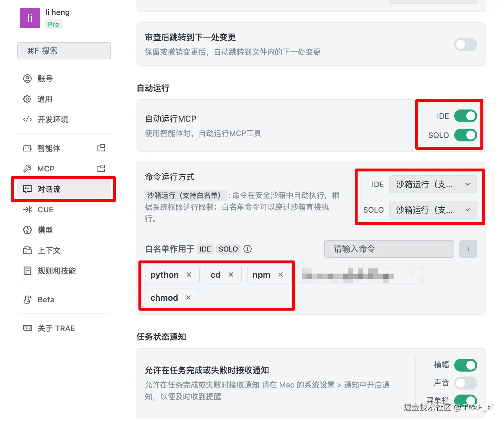
Task: Open 规则和技能 settings
Action: 64,271
